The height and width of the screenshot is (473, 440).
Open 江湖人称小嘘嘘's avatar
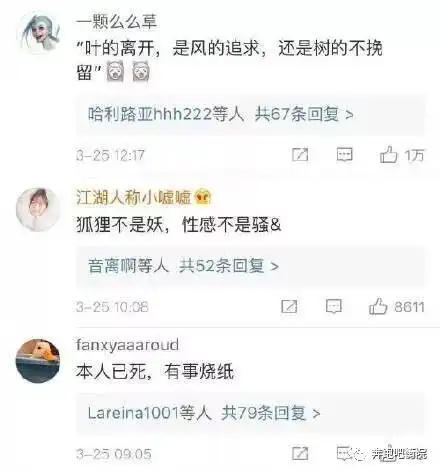(x=38, y=209)
